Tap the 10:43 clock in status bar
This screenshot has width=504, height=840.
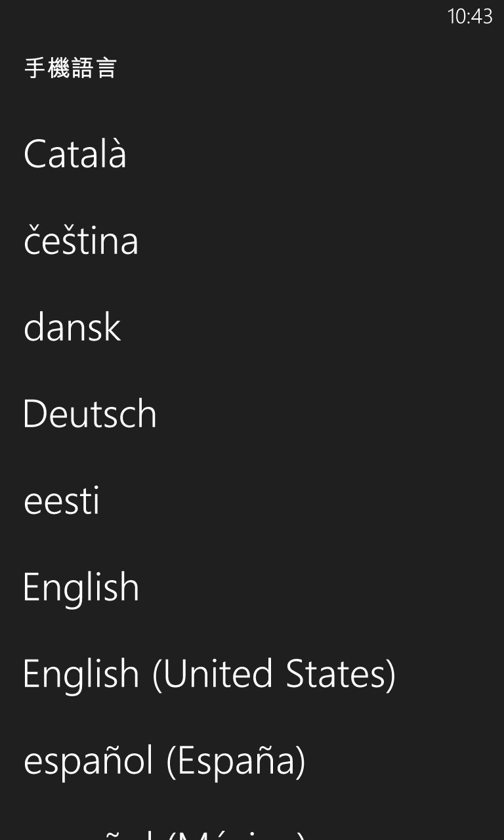[469, 16]
